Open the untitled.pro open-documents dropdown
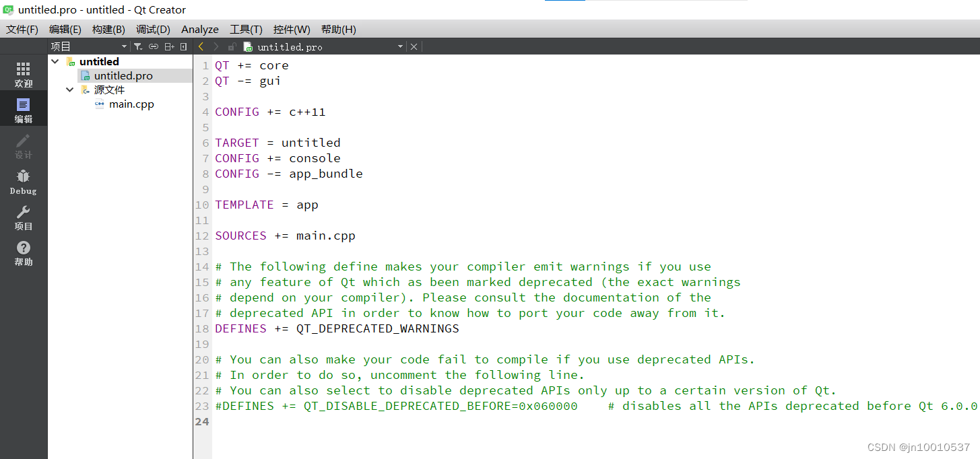Viewport: 980px width, 459px height. pyautogui.click(x=400, y=46)
